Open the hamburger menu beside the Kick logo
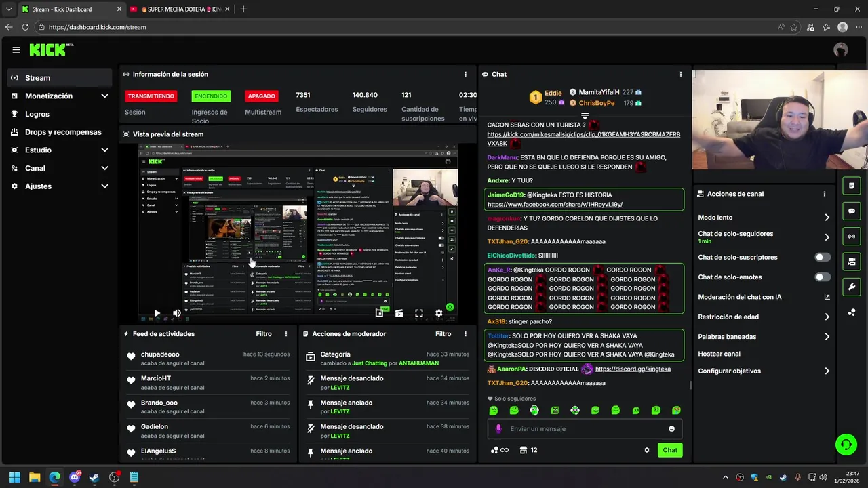 click(16, 49)
